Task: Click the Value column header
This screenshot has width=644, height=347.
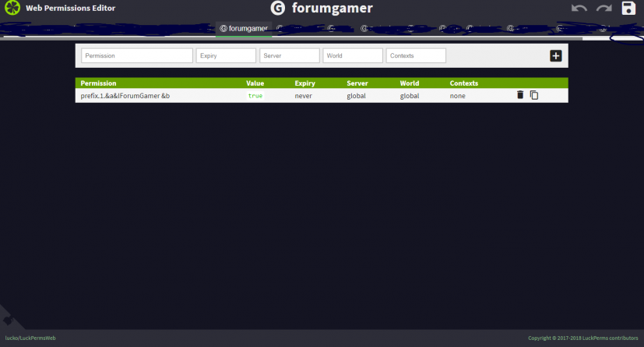Action: 255,83
